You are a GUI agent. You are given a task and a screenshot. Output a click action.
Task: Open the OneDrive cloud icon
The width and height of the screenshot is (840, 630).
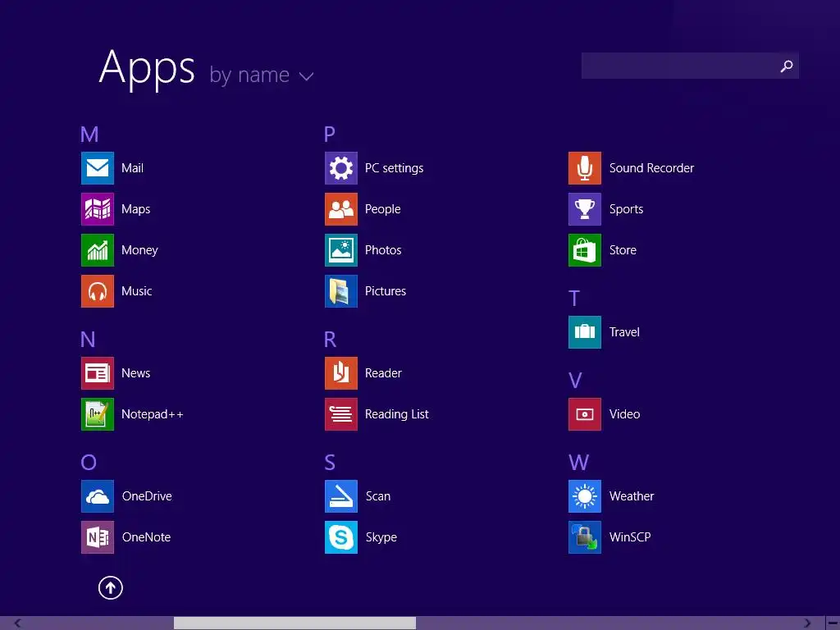(x=98, y=496)
